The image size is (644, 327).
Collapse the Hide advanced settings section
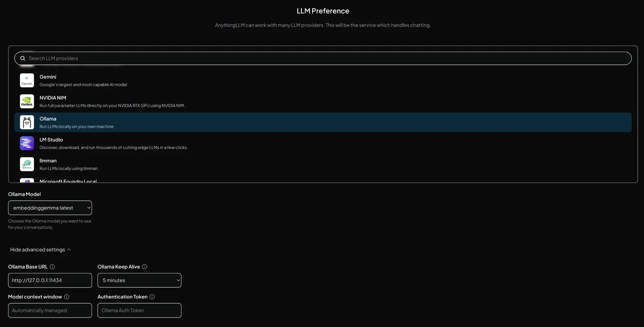tap(41, 250)
